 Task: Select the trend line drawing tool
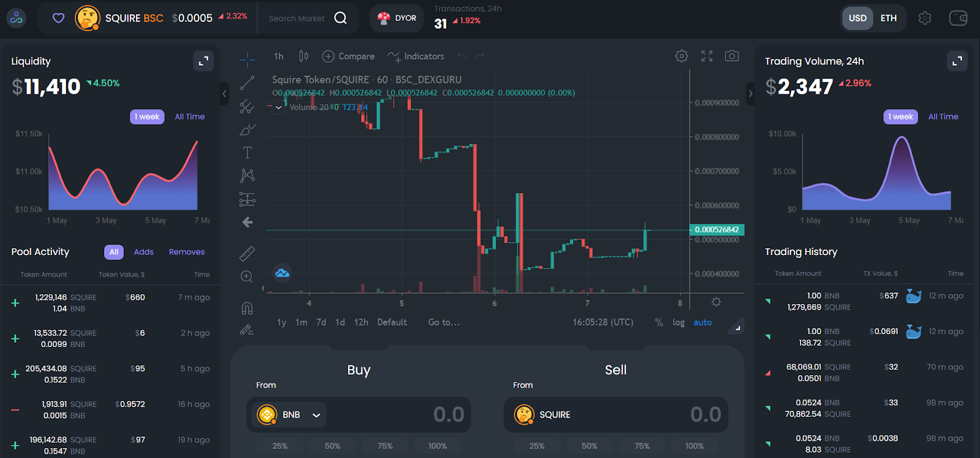247,83
